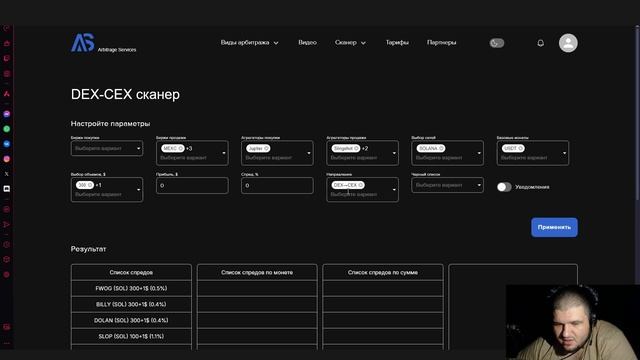Open the Черный список dropdown
Screen dimensions: 640x360
tap(447, 185)
